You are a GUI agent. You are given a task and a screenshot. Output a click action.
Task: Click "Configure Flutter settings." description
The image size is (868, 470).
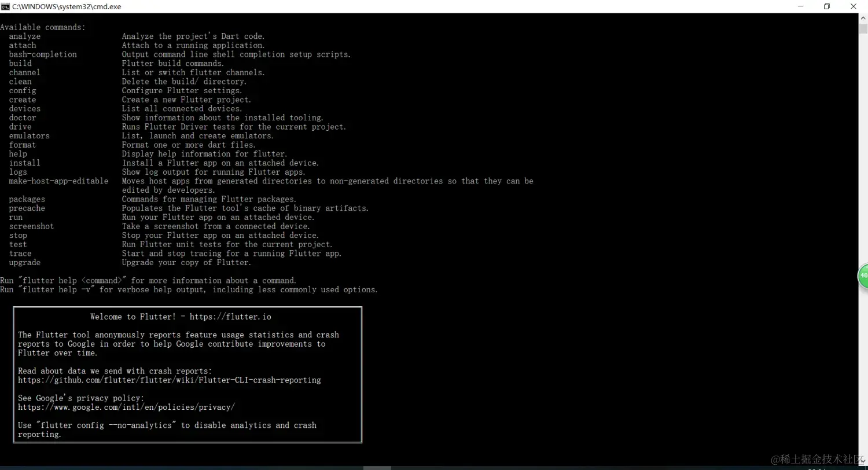(x=182, y=91)
